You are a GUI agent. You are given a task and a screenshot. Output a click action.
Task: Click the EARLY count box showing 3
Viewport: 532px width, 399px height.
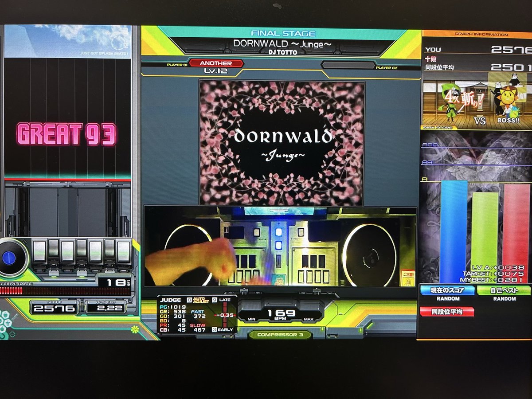click(215, 329)
